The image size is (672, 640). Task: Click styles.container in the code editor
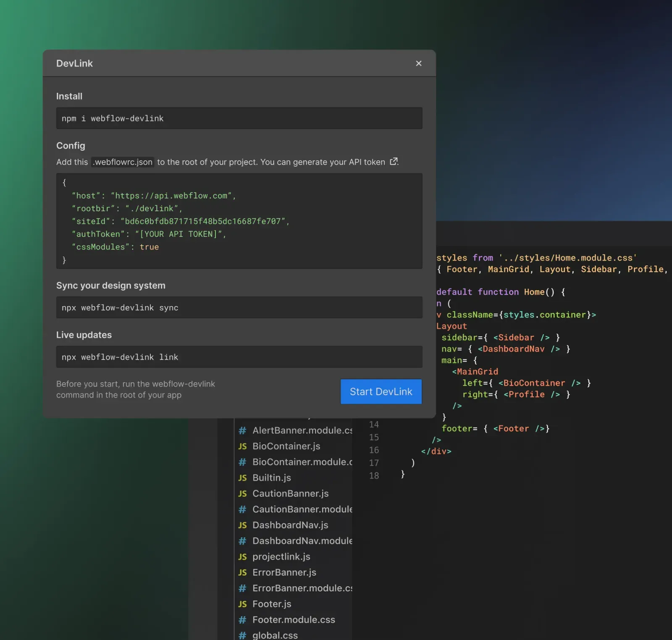tap(545, 315)
